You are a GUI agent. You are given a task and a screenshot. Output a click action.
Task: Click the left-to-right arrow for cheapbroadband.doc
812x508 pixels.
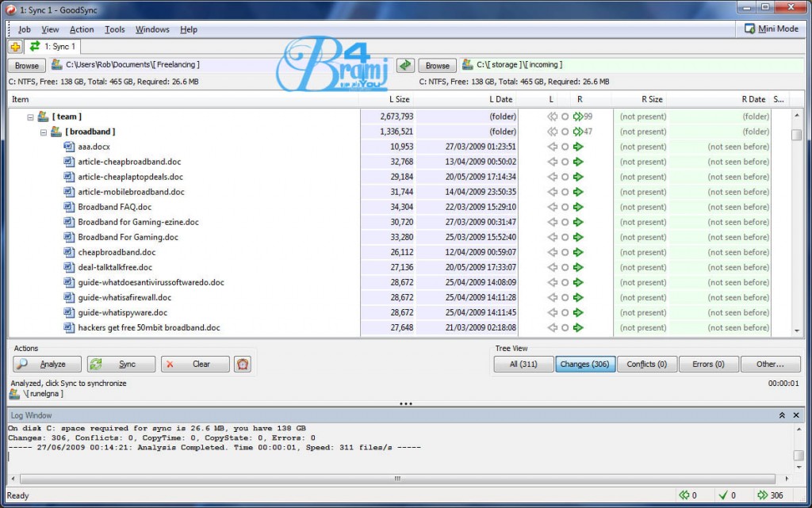[x=578, y=253]
